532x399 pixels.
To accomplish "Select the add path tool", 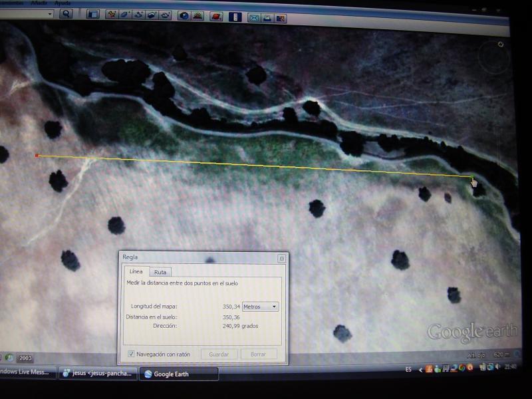I will (x=138, y=14).
